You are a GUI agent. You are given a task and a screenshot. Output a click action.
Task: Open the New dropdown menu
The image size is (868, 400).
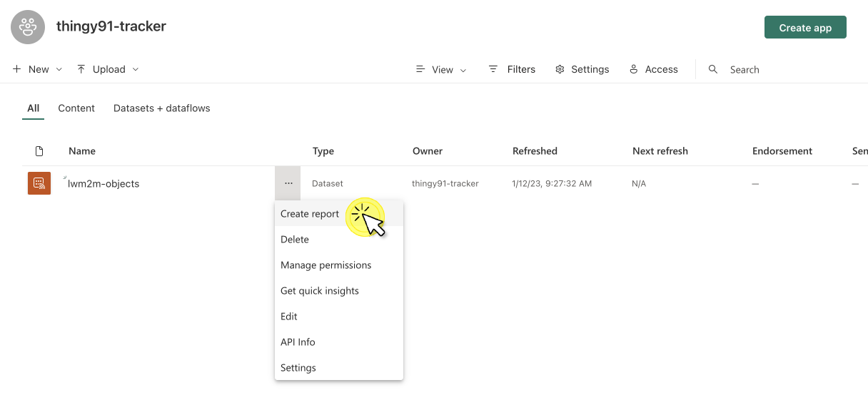[x=38, y=69]
